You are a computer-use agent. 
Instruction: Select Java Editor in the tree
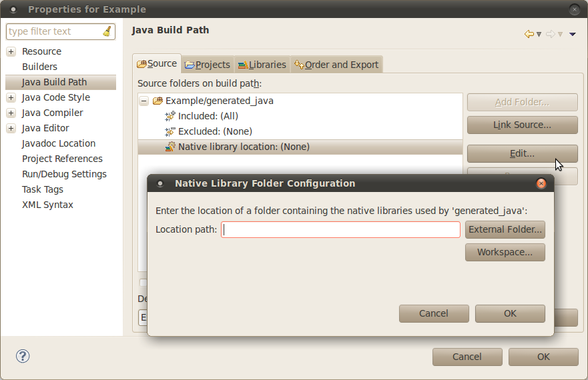pos(45,128)
